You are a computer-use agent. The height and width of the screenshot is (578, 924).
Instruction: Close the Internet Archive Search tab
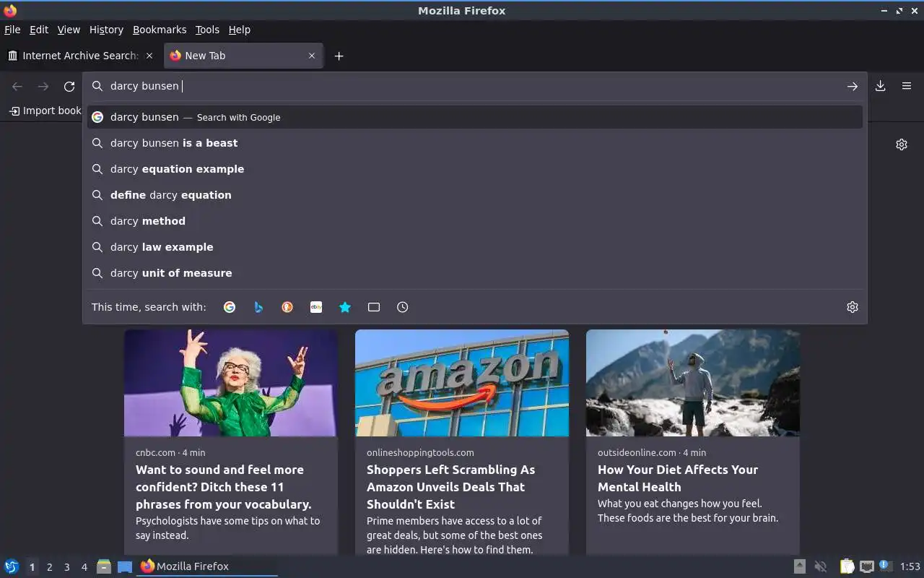(x=149, y=56)
